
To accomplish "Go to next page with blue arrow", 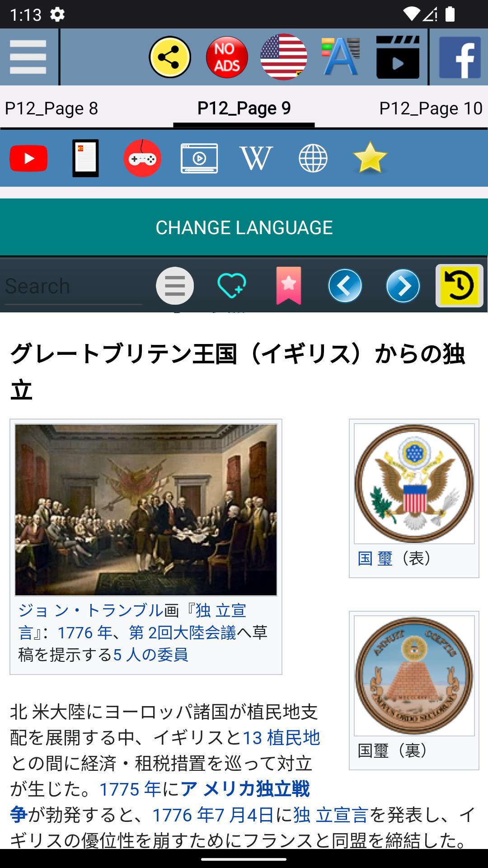I will [x=403, y=286].
